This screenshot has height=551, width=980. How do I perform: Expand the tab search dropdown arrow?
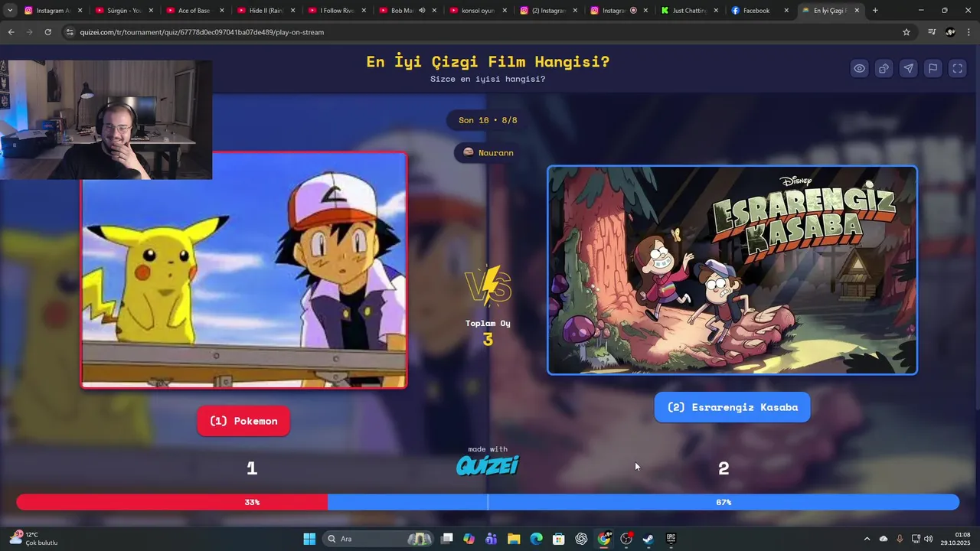(x=10, y=11)
